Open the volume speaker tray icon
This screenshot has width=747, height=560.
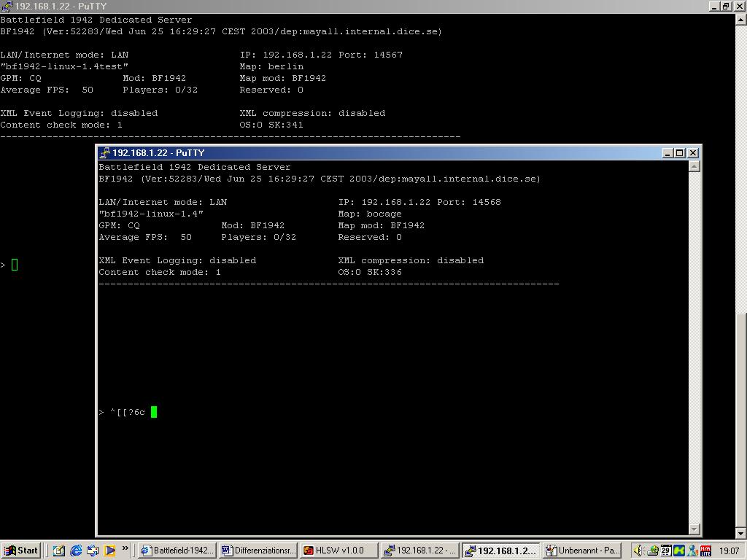[x=639, y=551]
